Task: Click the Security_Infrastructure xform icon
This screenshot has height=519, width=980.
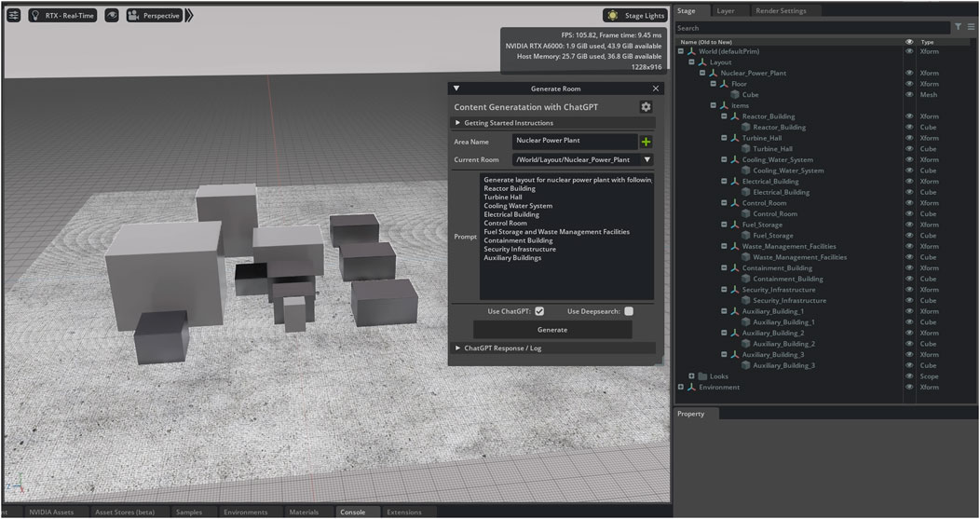Action: point(735,290)
